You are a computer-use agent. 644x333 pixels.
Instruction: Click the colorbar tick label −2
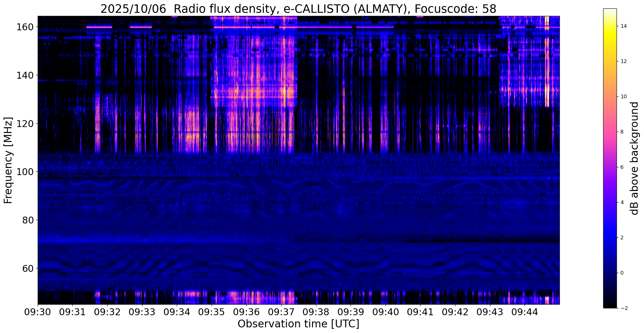coord(624,308)
